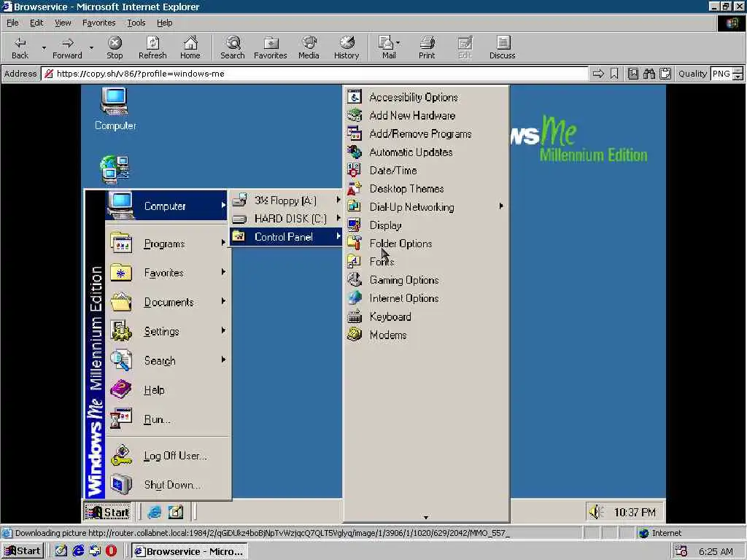Stop loading the page
Screen dimensions: 747x560
click(115, 47)
